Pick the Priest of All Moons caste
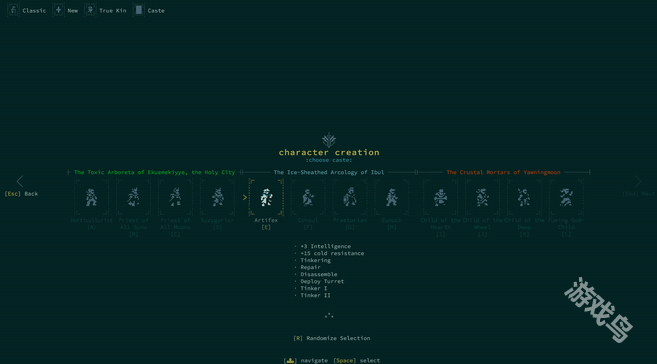 tap(175, 197)
